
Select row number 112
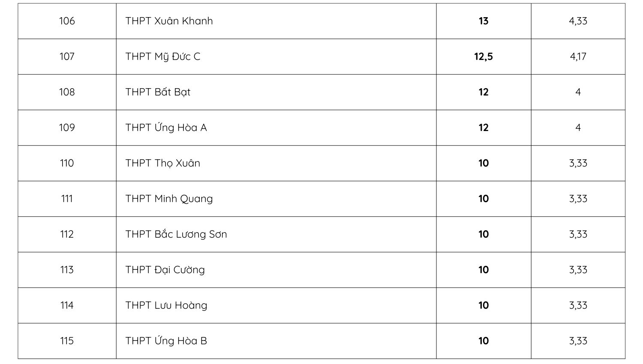pos(67,234)
